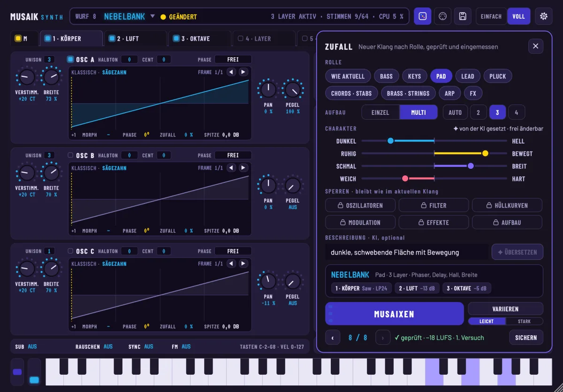Open OSC A wavetable Sägezahn selector
Image resolution: width=563 pixels, height=392 pixels.
114,72
